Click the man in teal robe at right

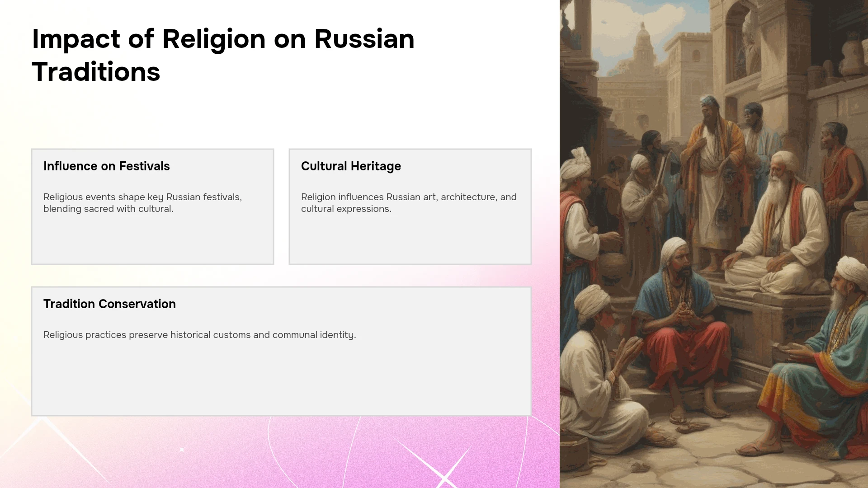click(x=818, y=352)
